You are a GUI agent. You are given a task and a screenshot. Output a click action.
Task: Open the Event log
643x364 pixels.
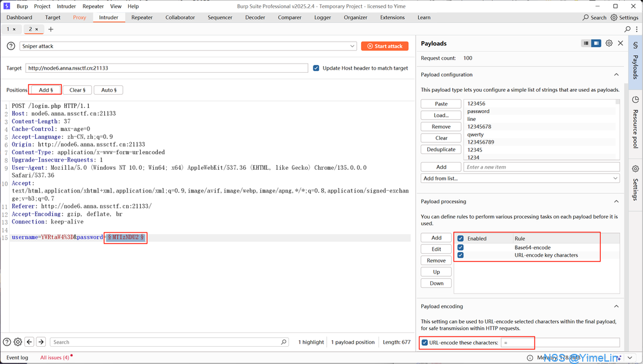click(17, 358)
